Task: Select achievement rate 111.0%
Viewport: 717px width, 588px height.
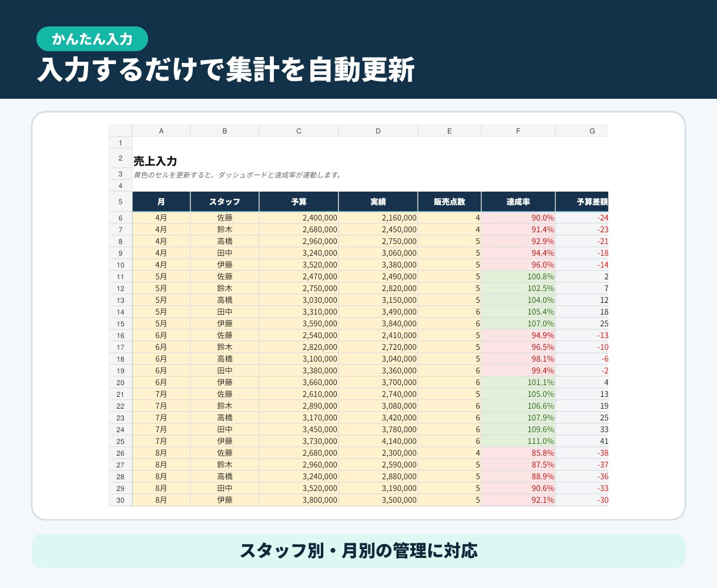Action: point(518,441)
